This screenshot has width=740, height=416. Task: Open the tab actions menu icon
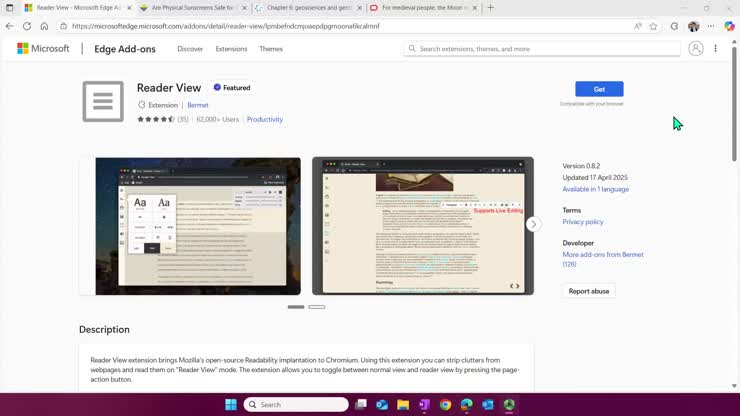coord(9,8)
